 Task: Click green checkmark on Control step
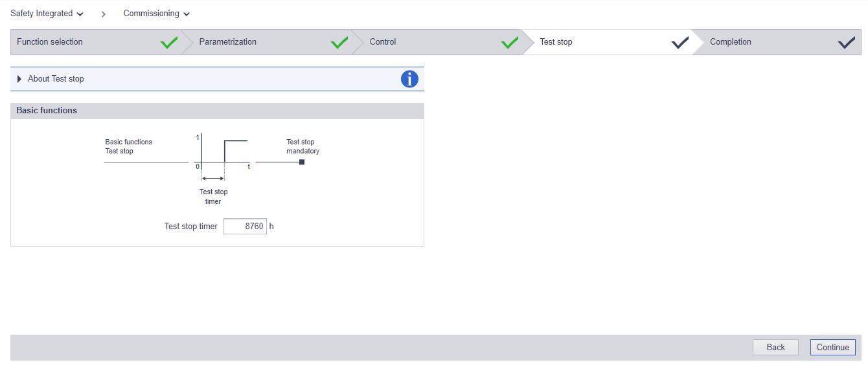pos(510,43)
